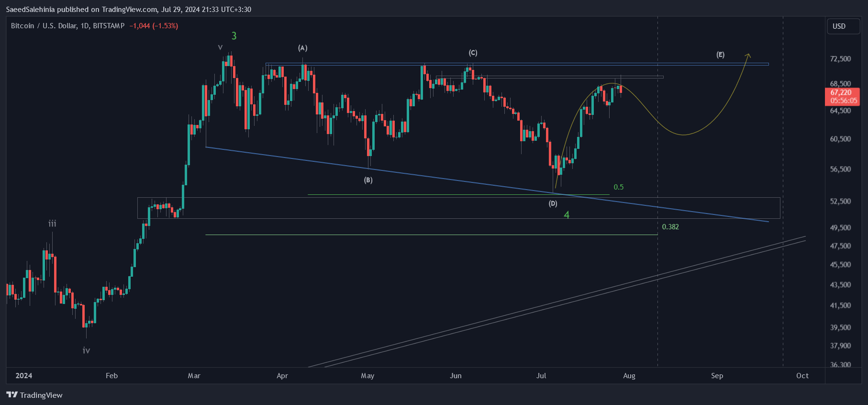
Task: Click the 37,900 price axis label
Action: (841, 346)
